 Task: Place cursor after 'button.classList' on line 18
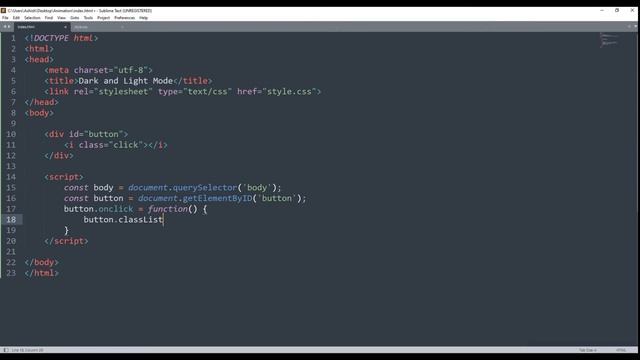[163, 220]
